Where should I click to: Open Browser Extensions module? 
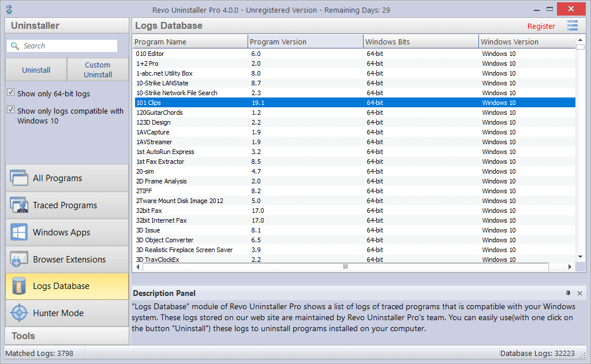(67, 259)
